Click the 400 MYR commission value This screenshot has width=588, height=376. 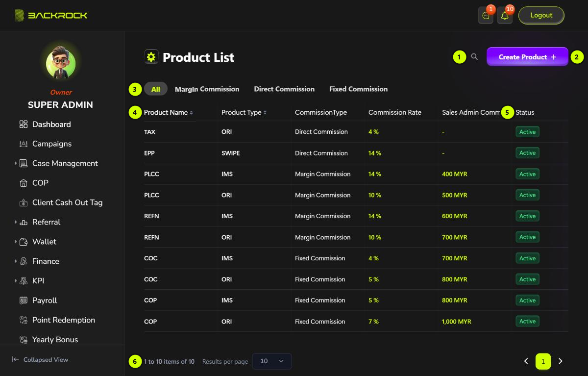455,174
